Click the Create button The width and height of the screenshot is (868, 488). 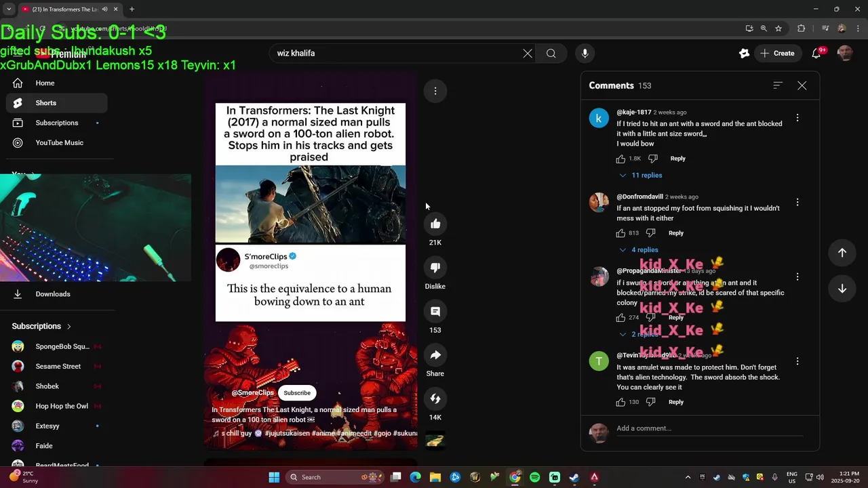click(776, 54)
